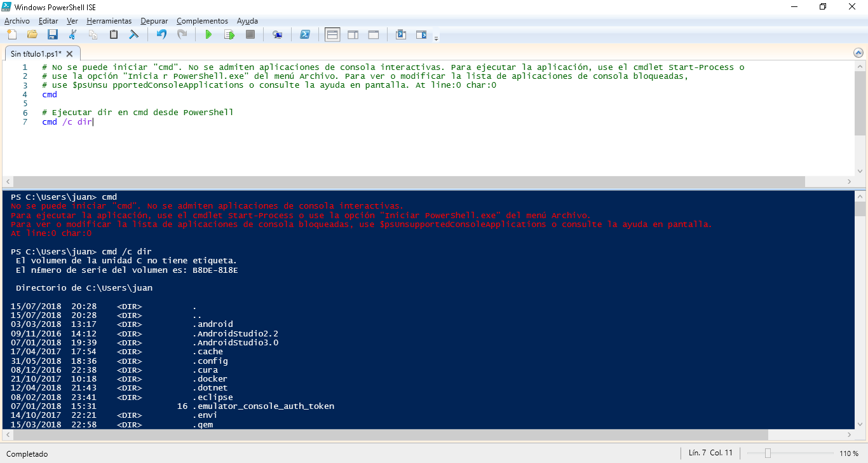Open the Ayuda menu
Screen dimensions: 868x463
(247, 21)
